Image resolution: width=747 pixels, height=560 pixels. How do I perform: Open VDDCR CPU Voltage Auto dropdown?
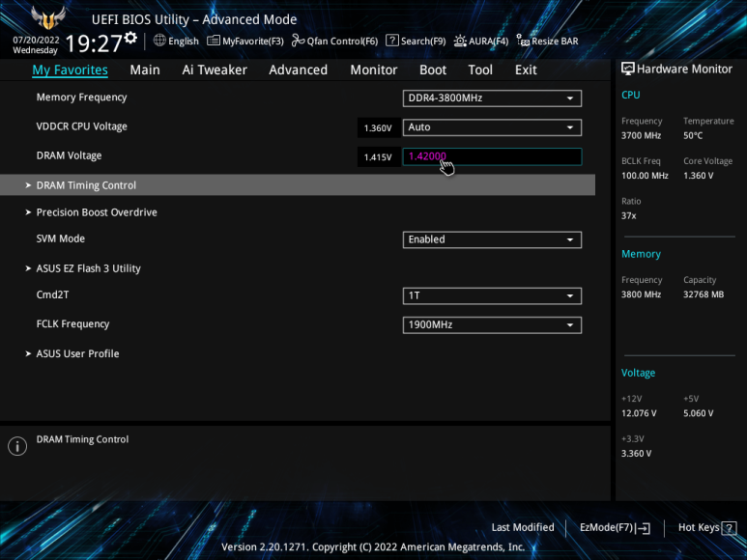pyautogui.click(x=492, y=127)
